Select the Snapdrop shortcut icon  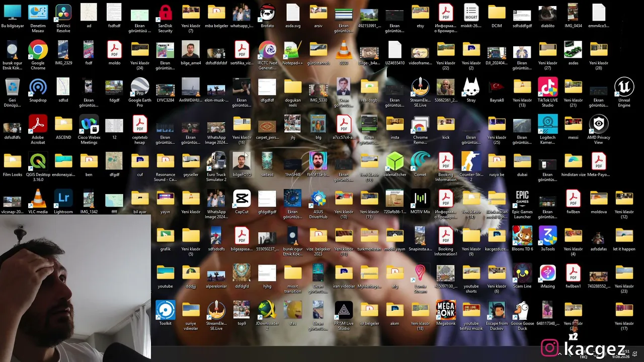[38, 92]
